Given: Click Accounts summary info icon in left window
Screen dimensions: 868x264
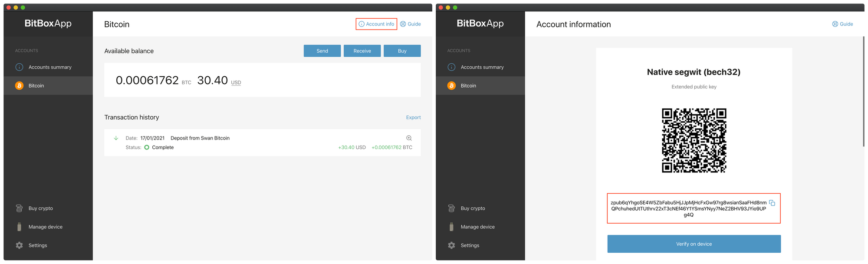Looking at the screenshot, I should coord(19,67).
